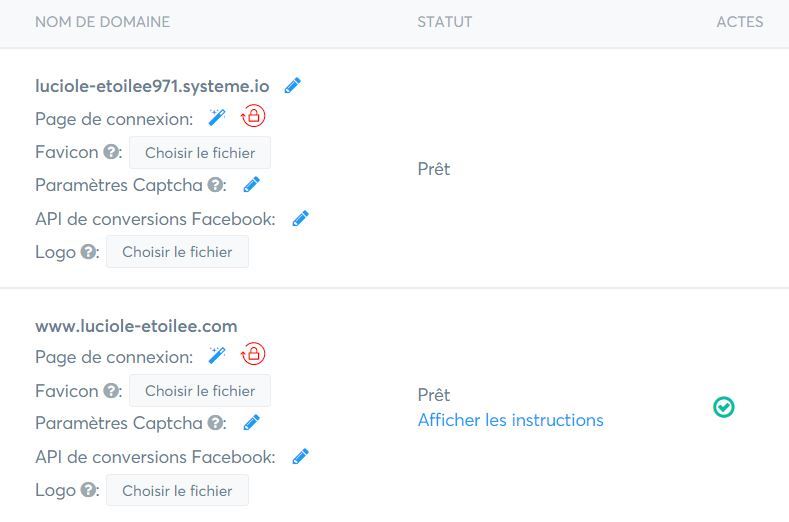
Task: Reset login page lock icon for www.luciole-etoilee.com
Action: click(x=253, y=354)
